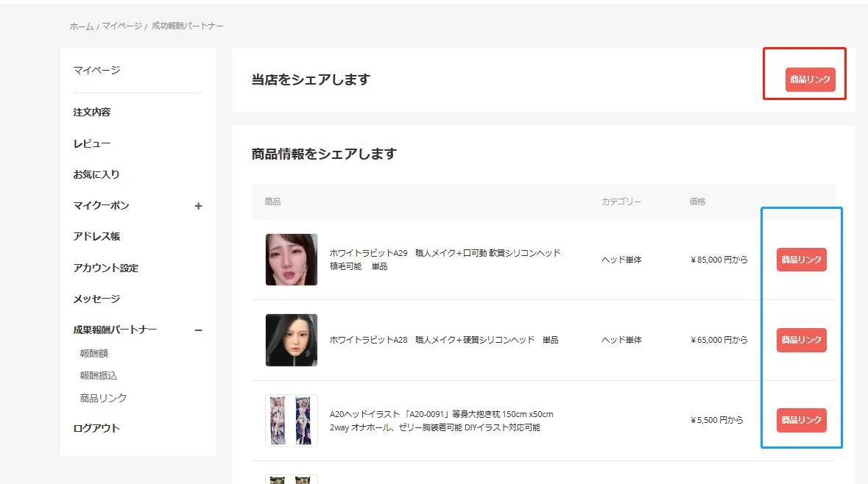
Task: Go to ホーム breadcrumb link
Action: pyautogui.click(x=82, y=26)
